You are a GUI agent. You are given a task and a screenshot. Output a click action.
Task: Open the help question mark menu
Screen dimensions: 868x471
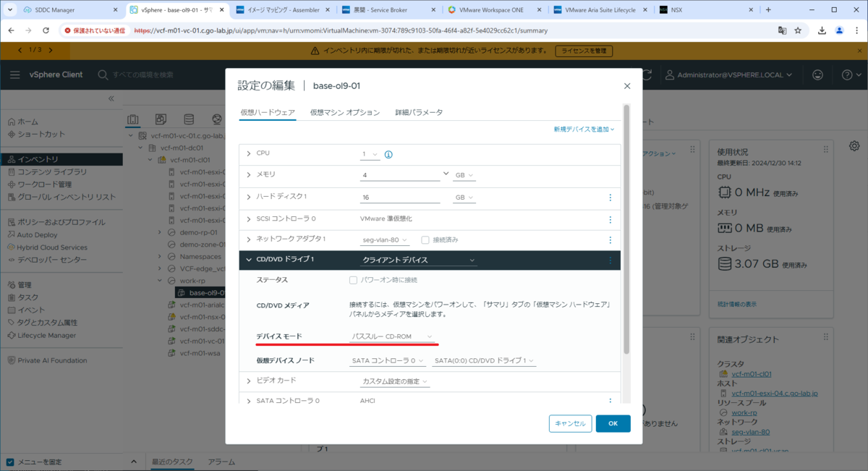click(851, 75)
